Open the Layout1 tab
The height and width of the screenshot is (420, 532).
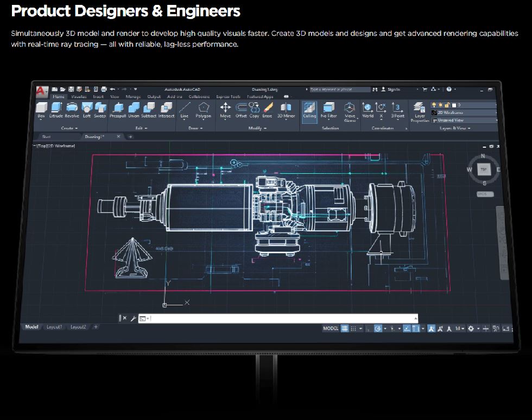[54, 327]
